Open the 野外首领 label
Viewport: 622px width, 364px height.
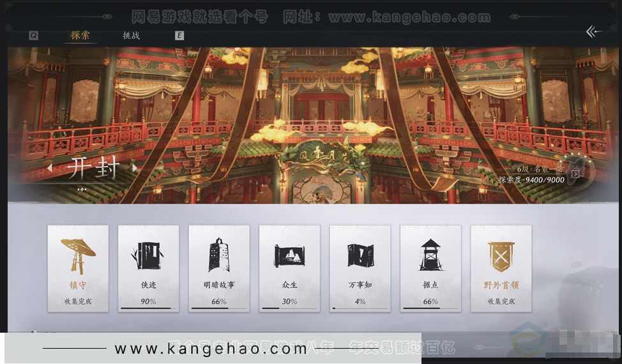point(501,285)
